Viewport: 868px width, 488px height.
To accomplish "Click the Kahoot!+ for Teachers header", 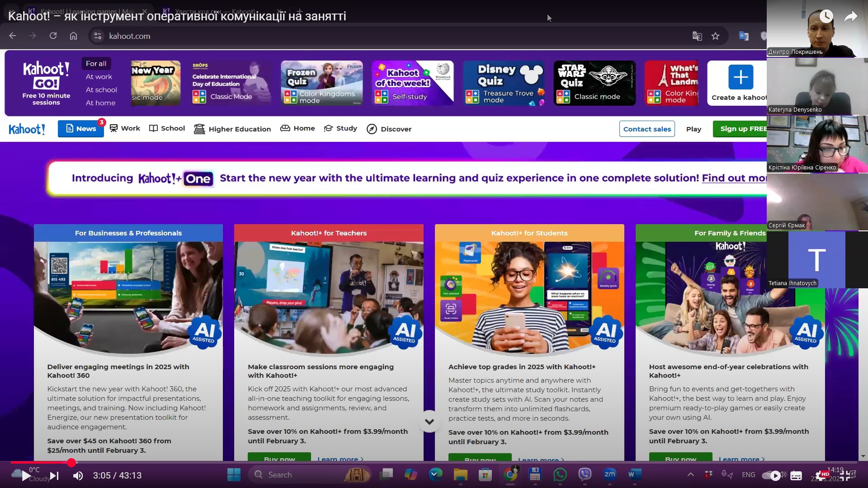I will pos(329,233).
